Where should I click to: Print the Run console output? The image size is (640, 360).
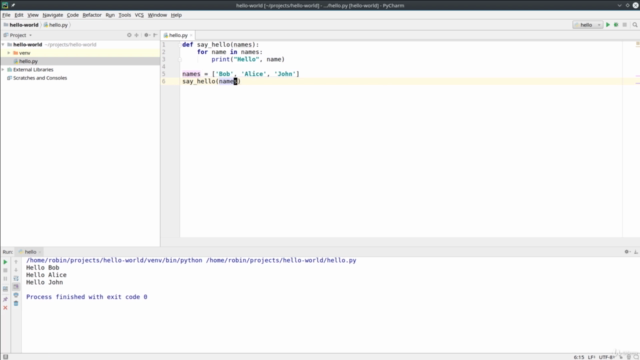point(16,295)
